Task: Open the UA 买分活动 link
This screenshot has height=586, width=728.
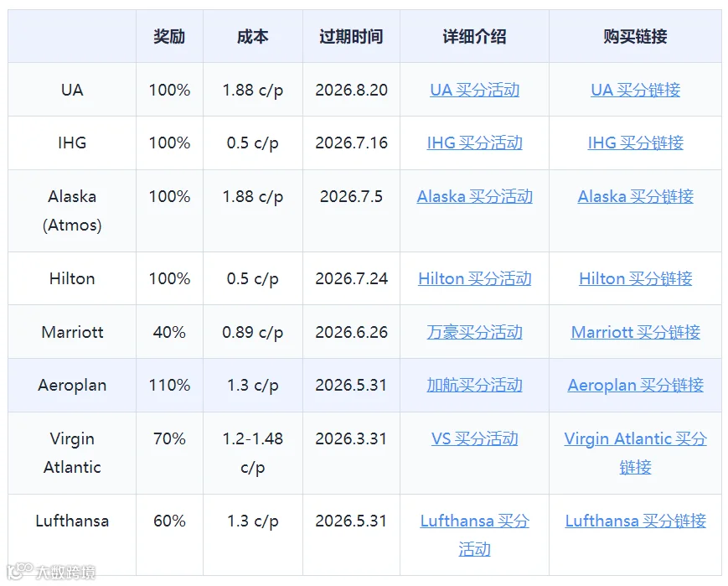Action: [474, 90]
